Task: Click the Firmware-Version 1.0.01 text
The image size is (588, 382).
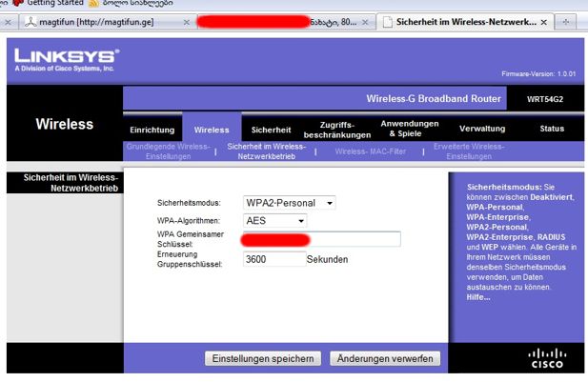Action: pos(538,74)
